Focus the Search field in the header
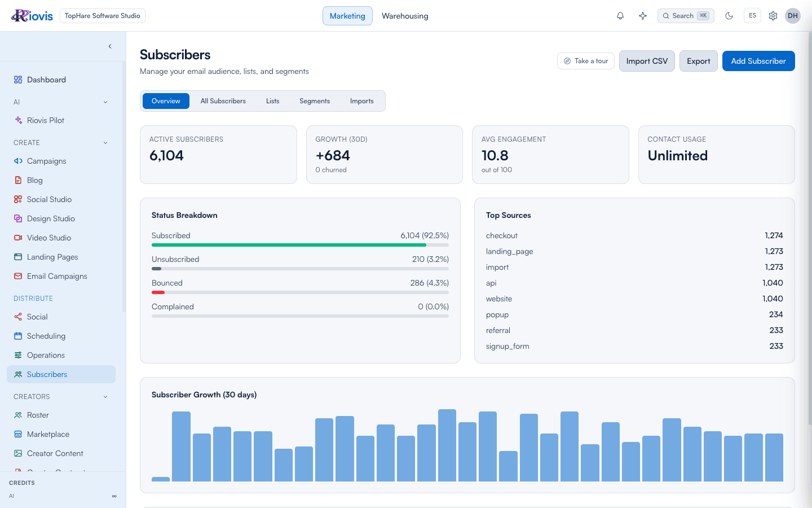The height and width of the screenshot is (508, 812). (x=686, y=16)
